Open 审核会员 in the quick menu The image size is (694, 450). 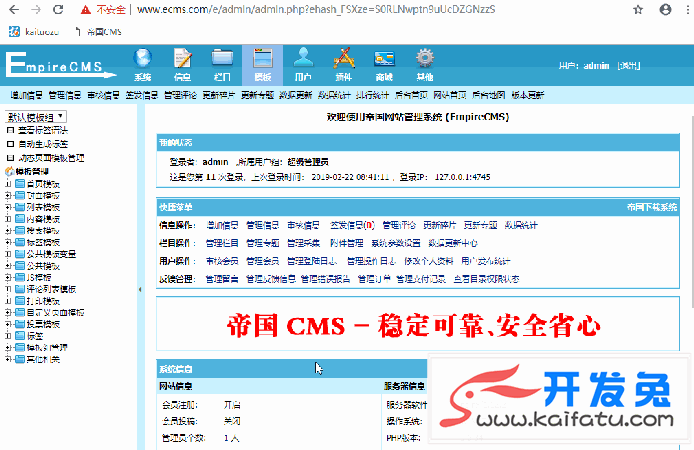click(x=222, y=261)
